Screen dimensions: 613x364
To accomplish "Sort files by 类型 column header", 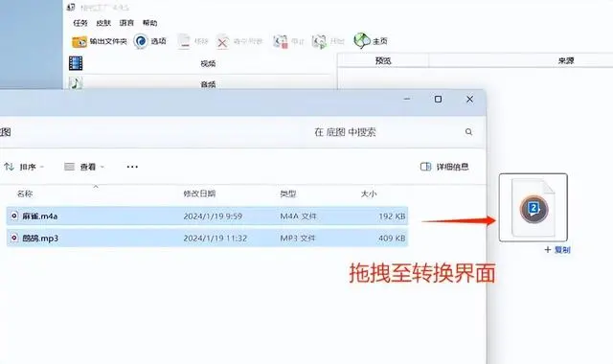I will coord(288,193).
